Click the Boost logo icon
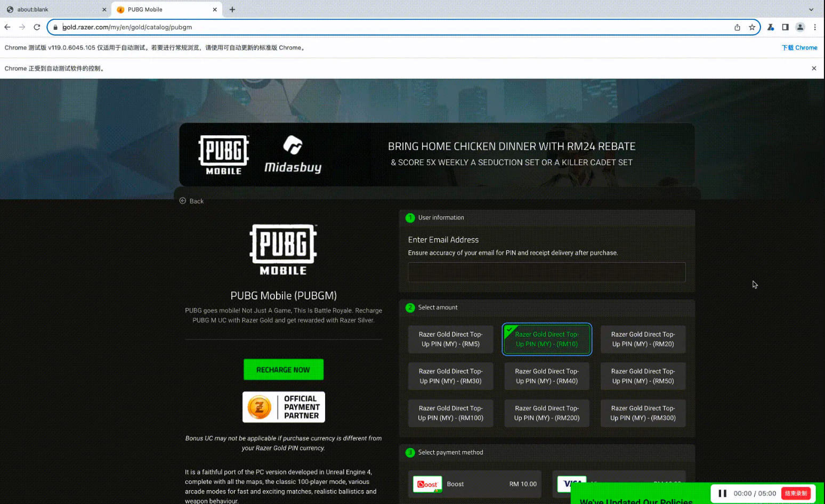Viewport: 825px width, 504px height. pyautogui.click(x=427, y=484)
